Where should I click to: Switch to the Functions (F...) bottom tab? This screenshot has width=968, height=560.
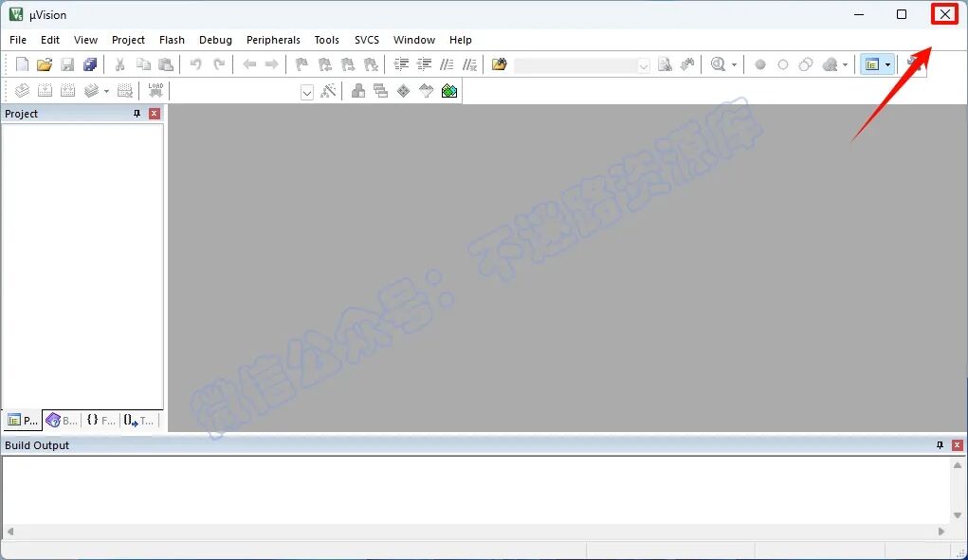(100, 420)
